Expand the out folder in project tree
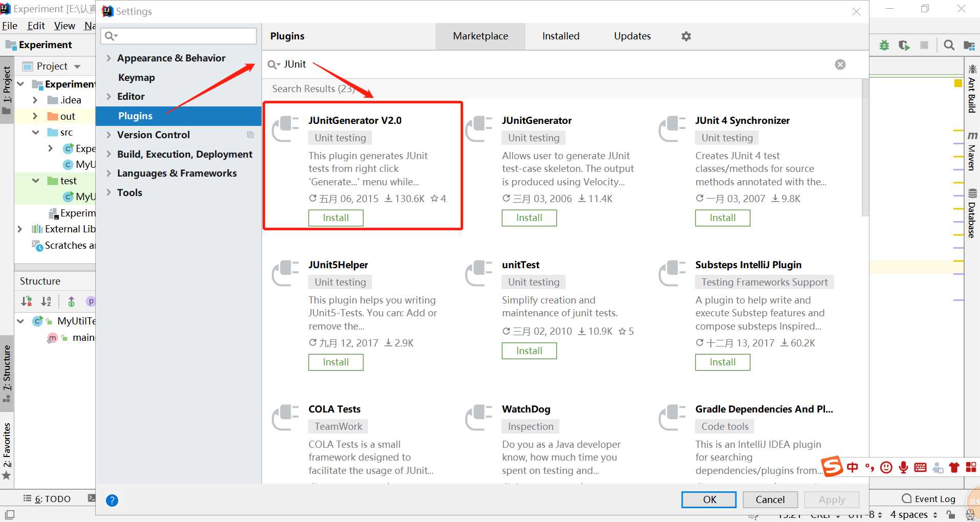This screenshot has height=522, width=980. click(35, 116)
